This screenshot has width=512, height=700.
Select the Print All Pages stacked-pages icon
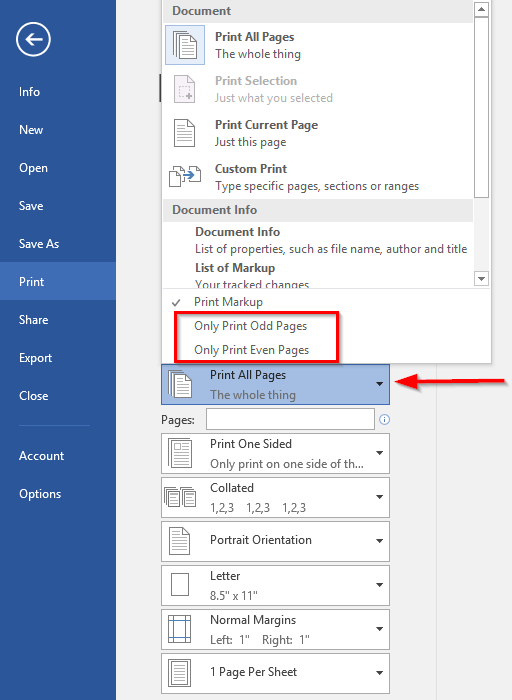point(185,45)
